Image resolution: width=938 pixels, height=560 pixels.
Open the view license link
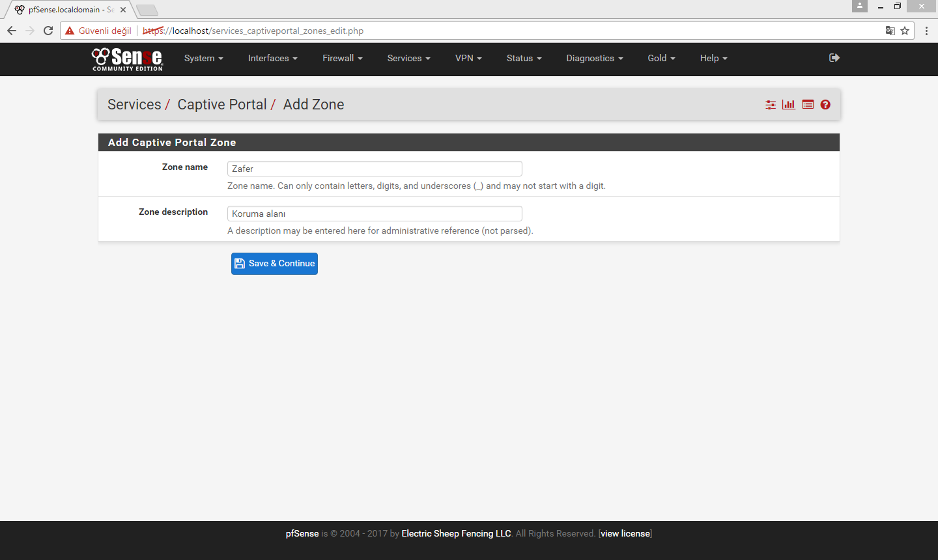(x=625, y=533)
